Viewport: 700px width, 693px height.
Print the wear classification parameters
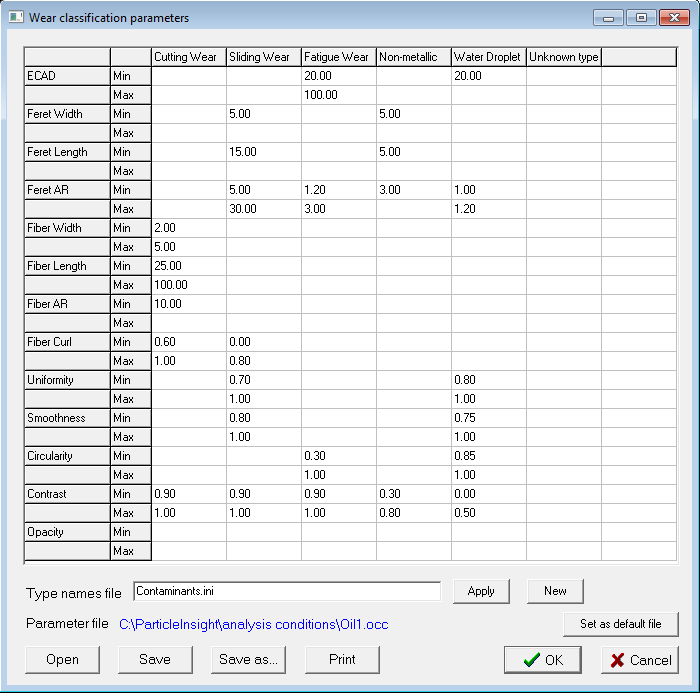342,659
